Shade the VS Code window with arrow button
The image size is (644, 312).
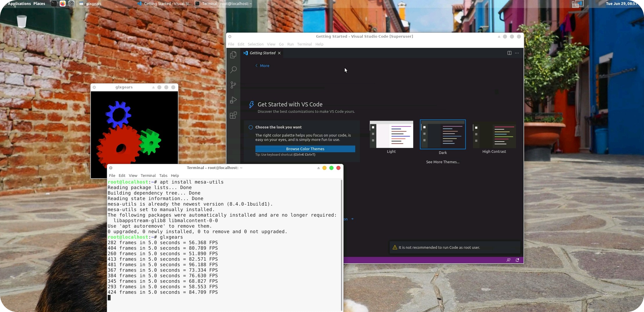(499, 37)
